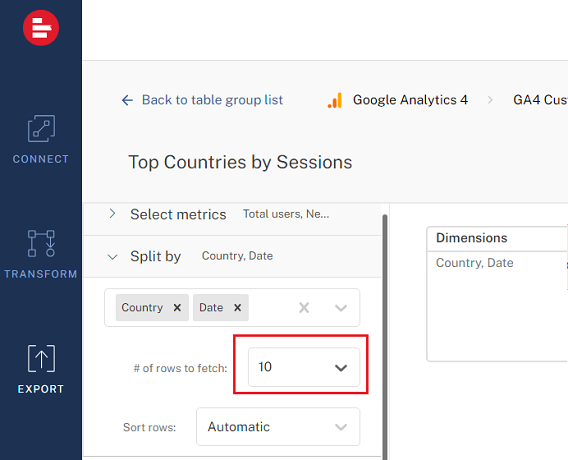The image size is (568, 460).
Task: Collapse the Split by section
Action: tap(113, 257)
